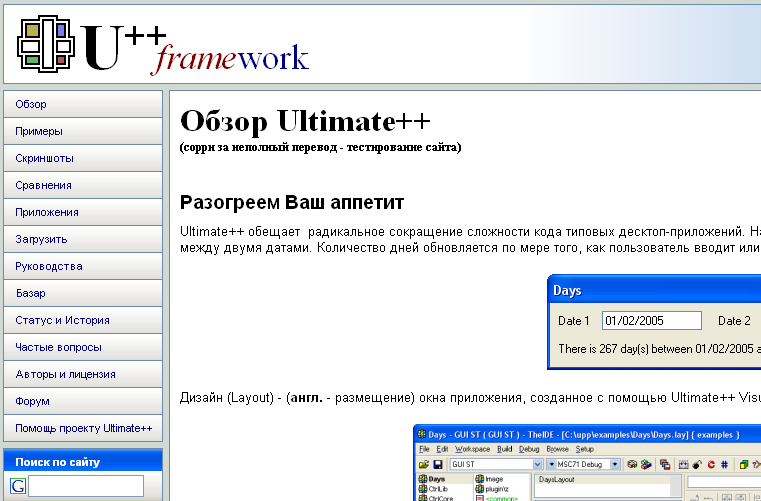Visit the Статус и История page
The height and width of the screenshot is (501, 761).
click(62, 320)
